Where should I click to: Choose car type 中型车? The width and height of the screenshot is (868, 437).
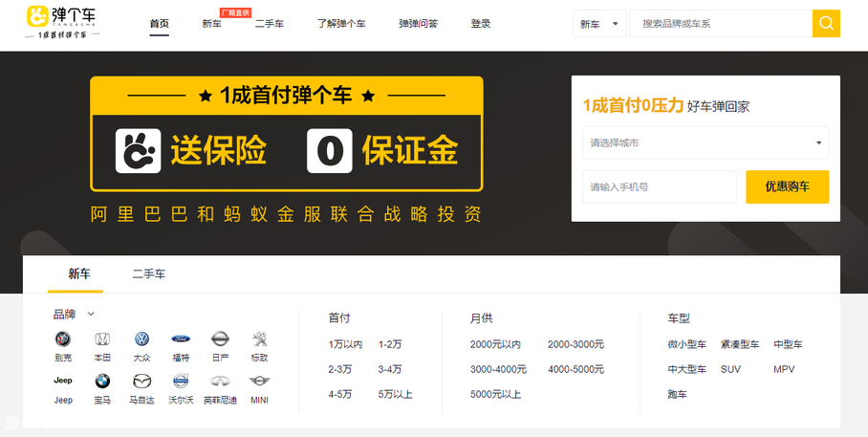(x=788, y=344)
